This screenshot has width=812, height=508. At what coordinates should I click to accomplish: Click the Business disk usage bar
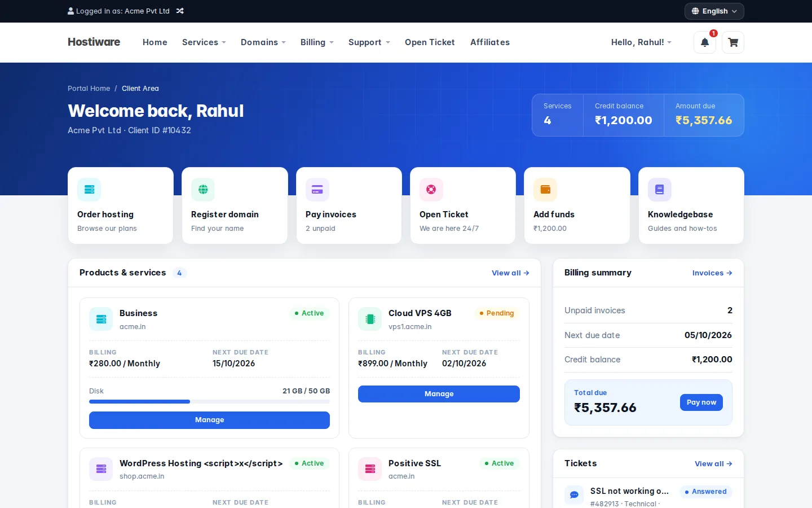[x=209, y=402]
